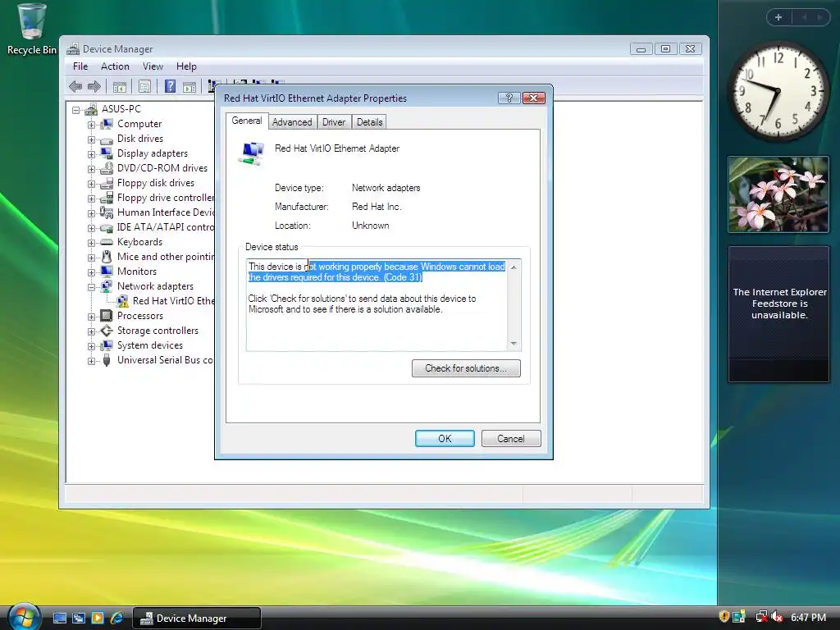Click the taskbar clock showing 6:47 PM

point(808,618)
